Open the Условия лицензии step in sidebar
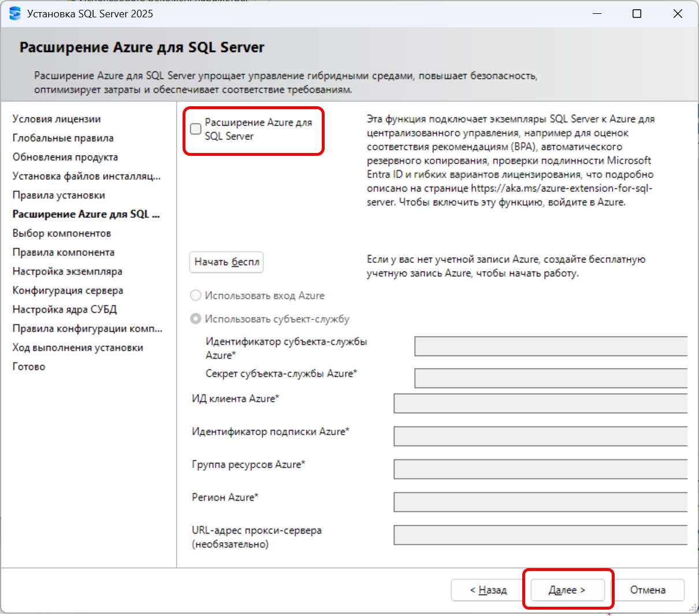The height and width of the screenshot is (616, 699). [57, 119]
